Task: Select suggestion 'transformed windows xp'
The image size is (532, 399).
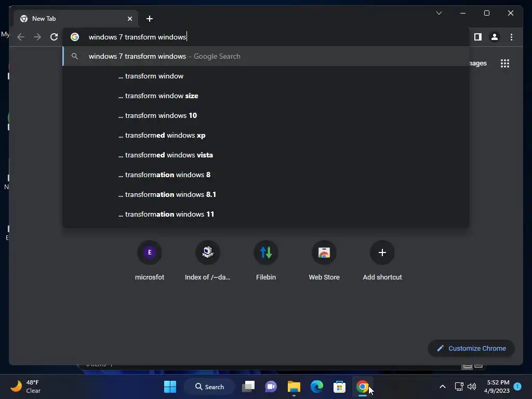Action: coord(266,136)
